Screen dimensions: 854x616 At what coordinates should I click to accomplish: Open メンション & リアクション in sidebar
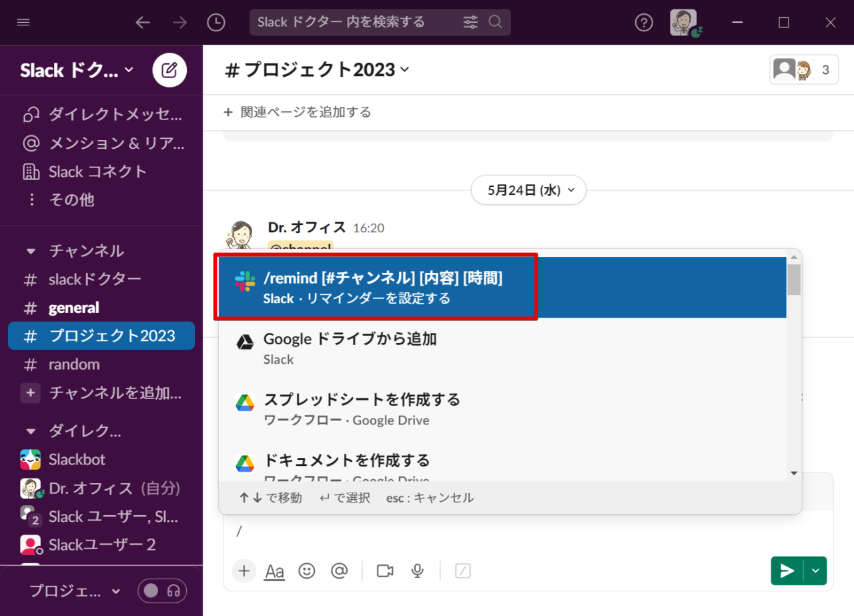pos(101,143)
